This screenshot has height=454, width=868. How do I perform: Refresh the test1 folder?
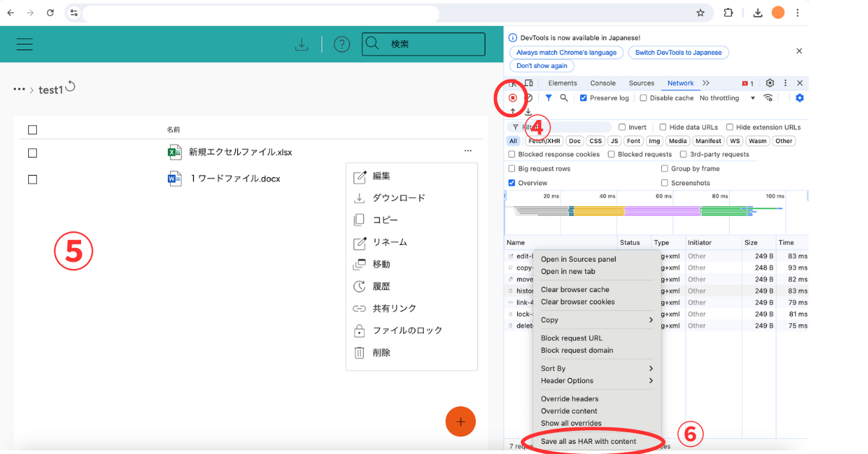(x=70, y=86)
